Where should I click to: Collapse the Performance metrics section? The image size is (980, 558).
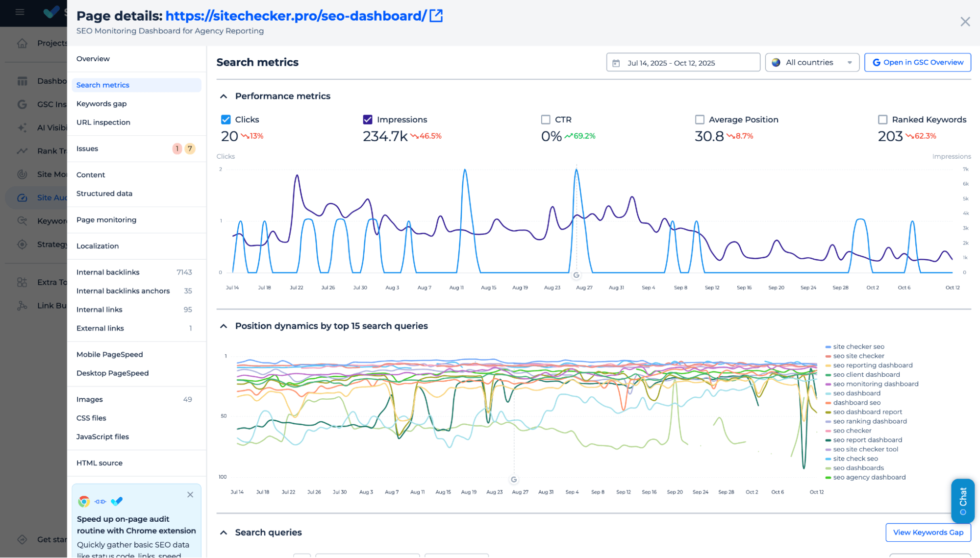point(224,97)
